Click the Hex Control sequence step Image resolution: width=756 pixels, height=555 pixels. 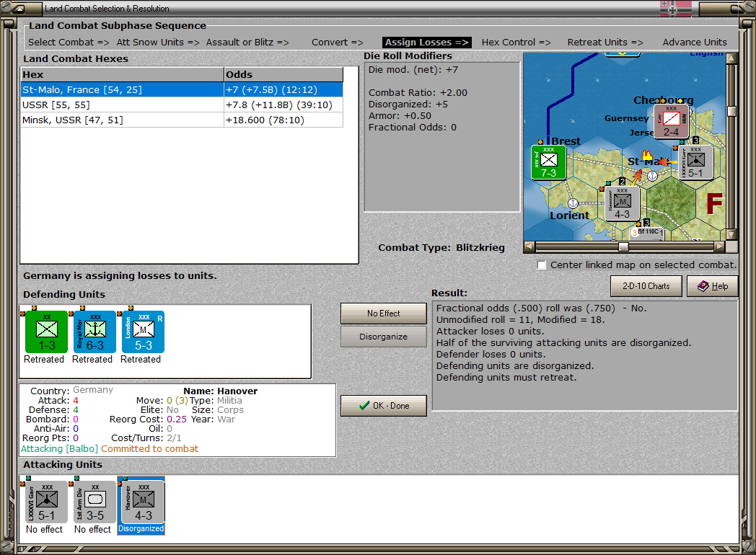pos(516,42)
